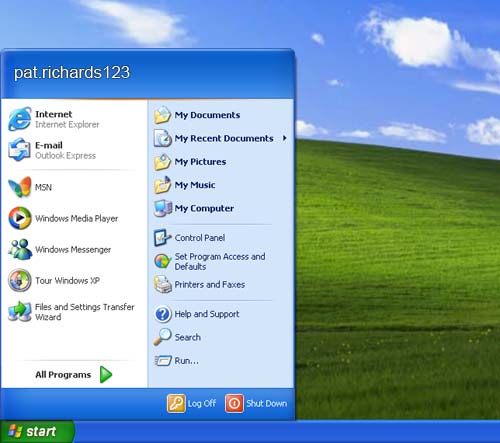Click the My Pictures folder icon
Screen dimensions: 500x443
[162, 162]
